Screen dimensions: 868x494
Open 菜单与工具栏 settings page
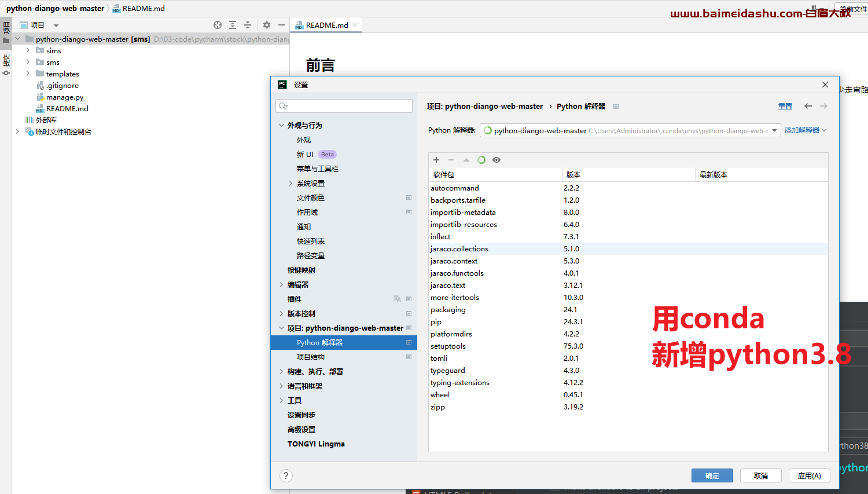pyautogui.click(x=318, y=169)
